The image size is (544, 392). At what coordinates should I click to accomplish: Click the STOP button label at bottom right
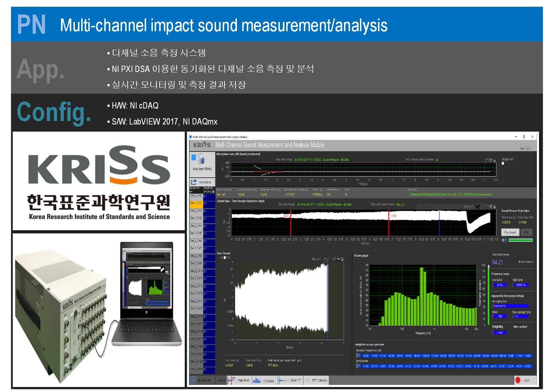coord(527,381)
